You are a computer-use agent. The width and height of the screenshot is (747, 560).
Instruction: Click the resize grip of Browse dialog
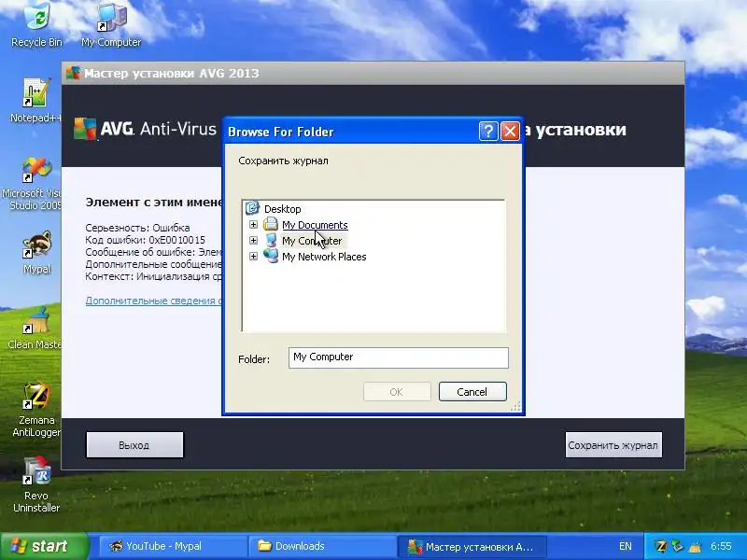click(x=516, y=406)
